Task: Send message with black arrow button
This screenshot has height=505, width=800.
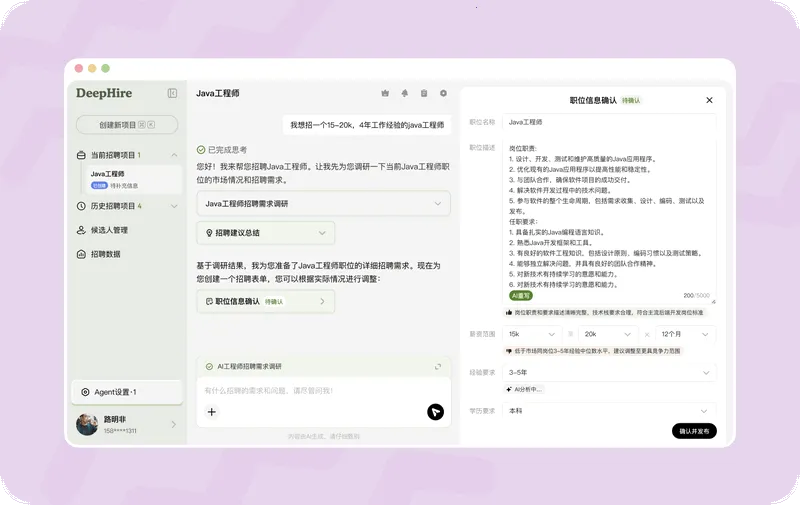Action: [x=435, y=412]
